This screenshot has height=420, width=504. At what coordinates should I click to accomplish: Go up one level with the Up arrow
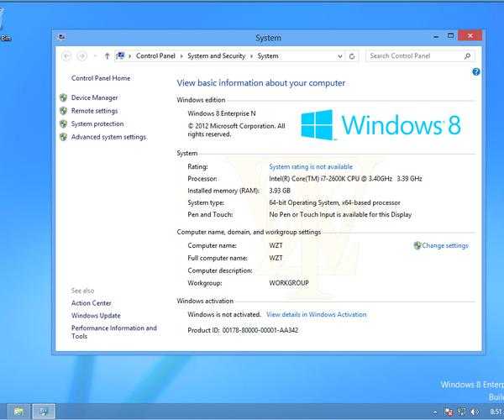click(x=107, y=56)
